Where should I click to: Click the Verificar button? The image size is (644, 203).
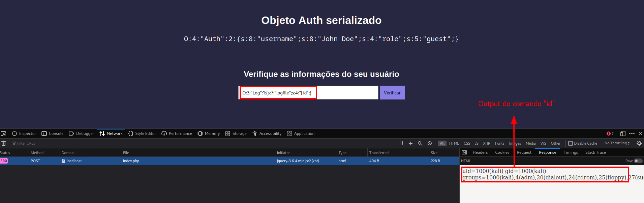point(392,93)
